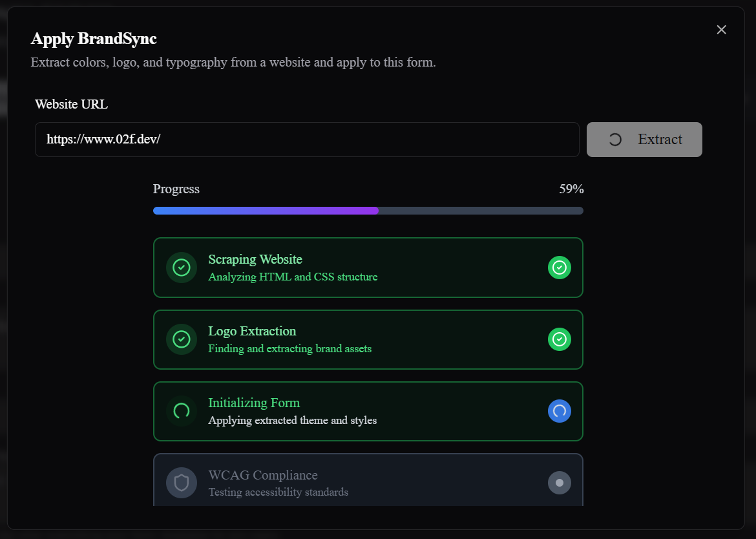
Task: Click the spinner icon inside the Extract button
Action: pos(614,139)
